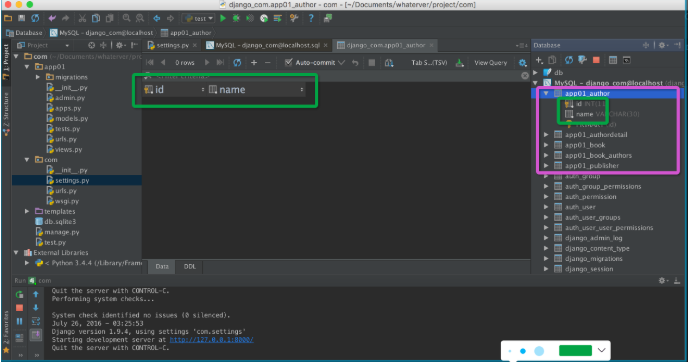
Task: Open models.py in Project tree
Action: coord(71,119)
